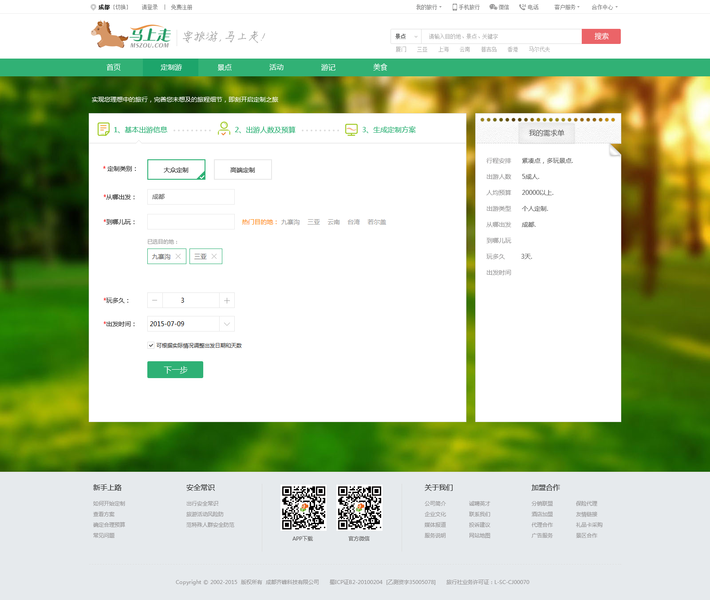This screenshot has width=710, height=600.
Task: Click the 请登录 link
Action: (x=150, y=7)
